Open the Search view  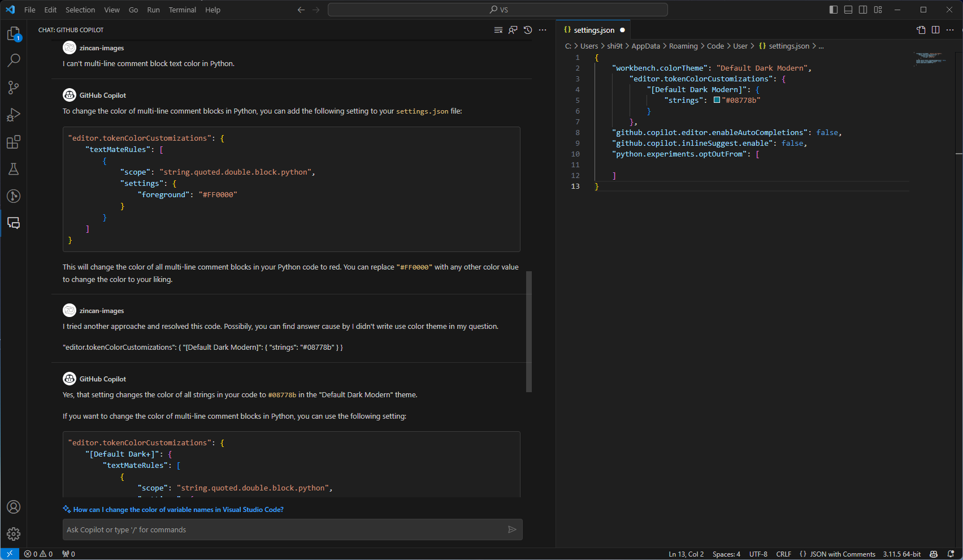[x=14, y=60]
